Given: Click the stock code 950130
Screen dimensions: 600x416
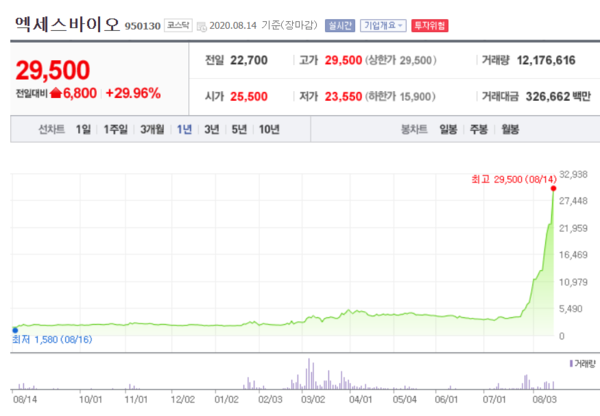Looking at the screenshot, I should [142, 26].
